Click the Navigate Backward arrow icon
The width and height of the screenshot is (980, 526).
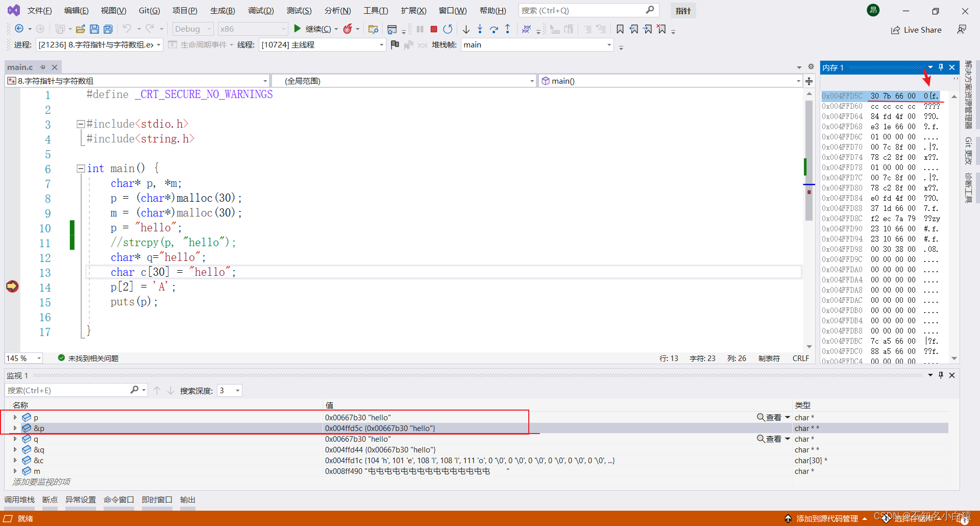(19, 29)
